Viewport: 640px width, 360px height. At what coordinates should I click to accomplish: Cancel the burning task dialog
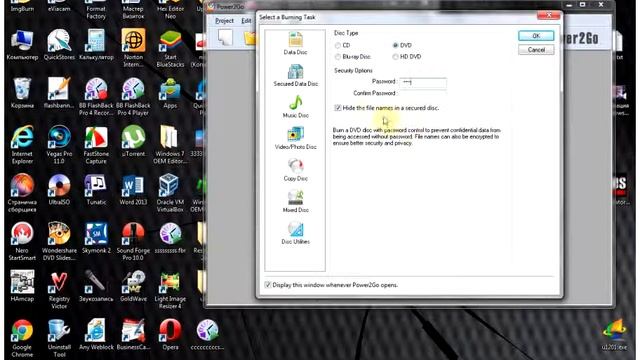pos(536,50)
